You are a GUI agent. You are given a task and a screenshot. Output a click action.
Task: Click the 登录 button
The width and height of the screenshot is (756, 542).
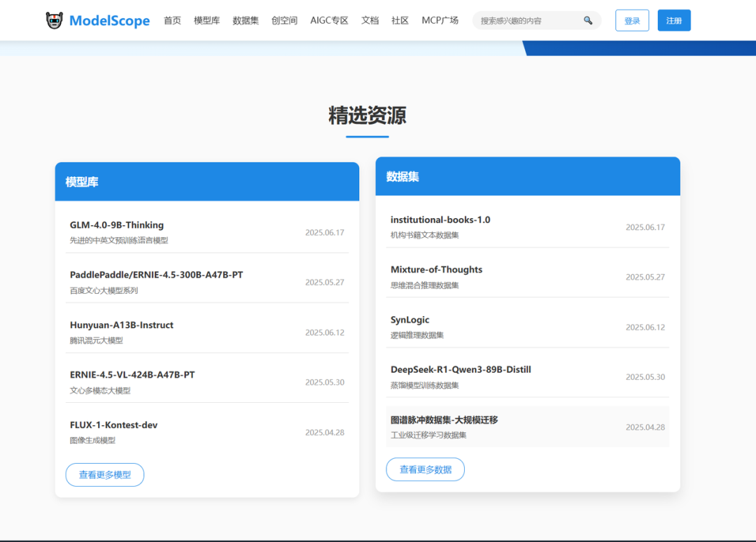coord(632,20)
